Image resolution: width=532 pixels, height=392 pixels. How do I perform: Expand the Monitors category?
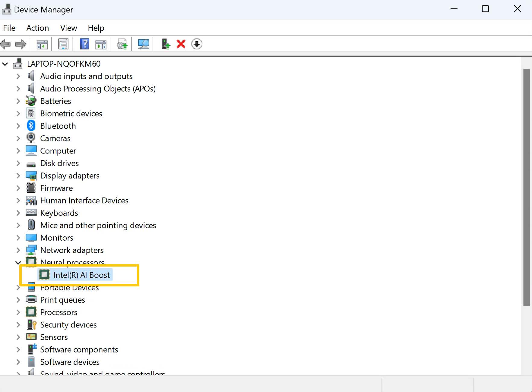(x=18, y=238)
